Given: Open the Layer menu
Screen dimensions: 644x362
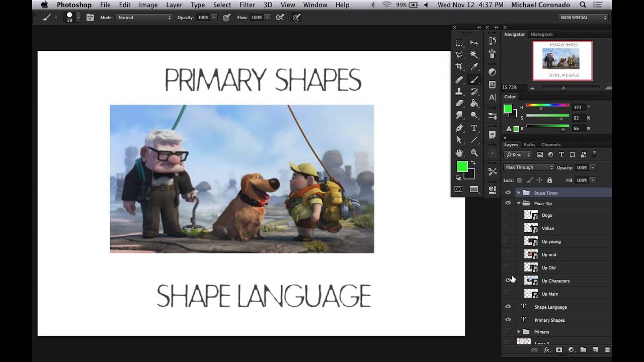Looking at the screenshot, I should [174, 5].
